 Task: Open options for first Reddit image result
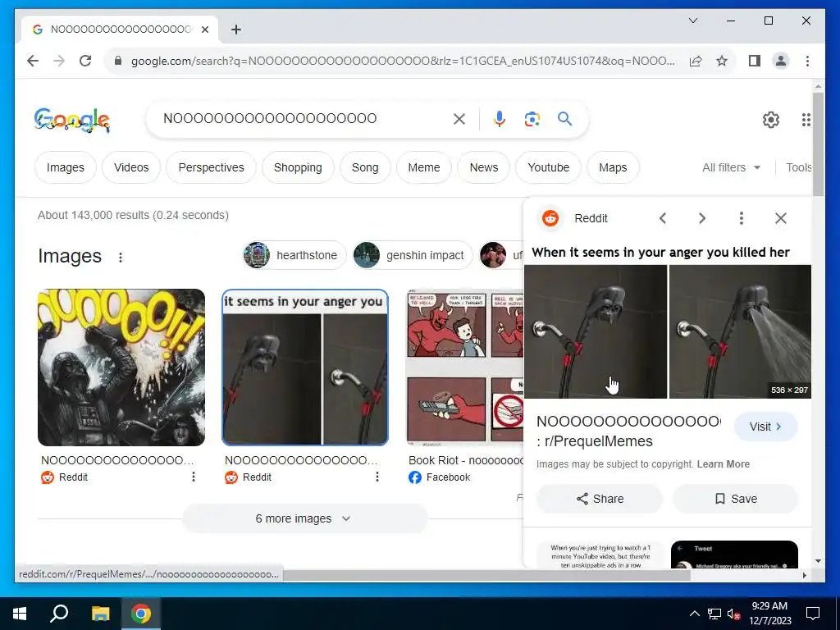pos(194,477)
